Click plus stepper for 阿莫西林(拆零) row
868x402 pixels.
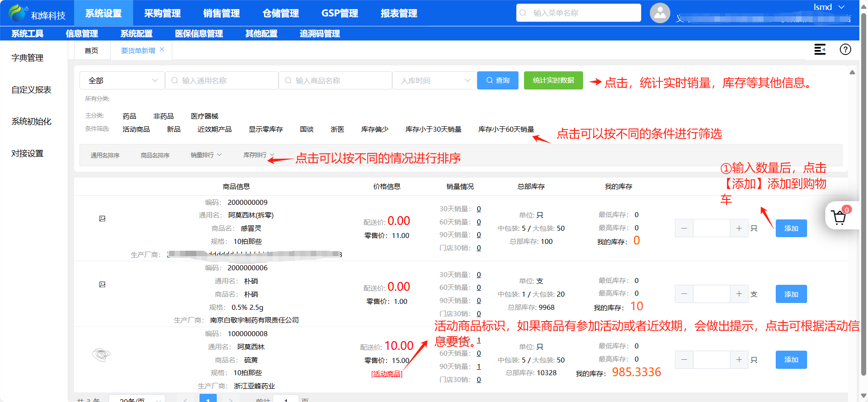[x=739, y=228]
